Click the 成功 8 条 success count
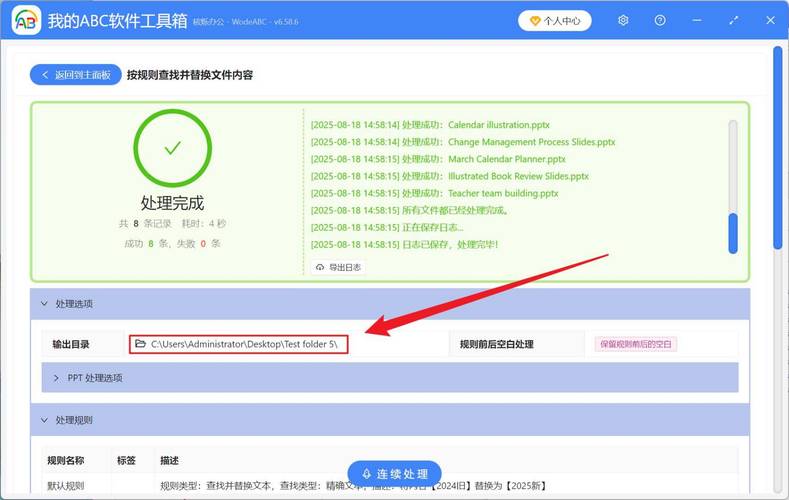 [x=146, y=243]
